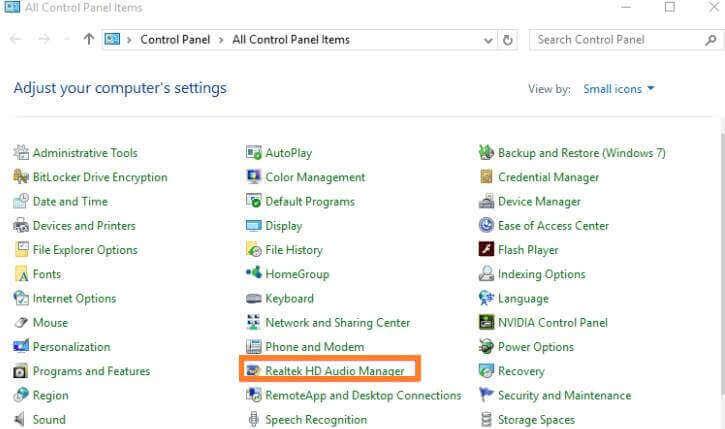Open the Device Manager link
725x429 pixels.
click(539, 202)
